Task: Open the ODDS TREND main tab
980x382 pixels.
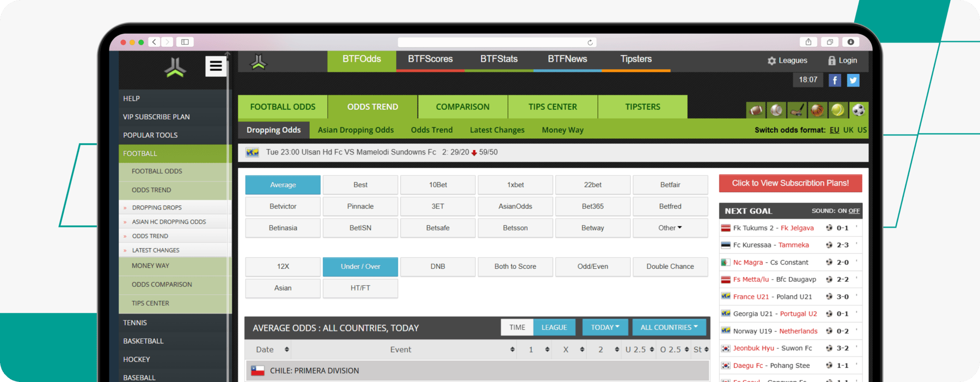Action: [373, 107]
